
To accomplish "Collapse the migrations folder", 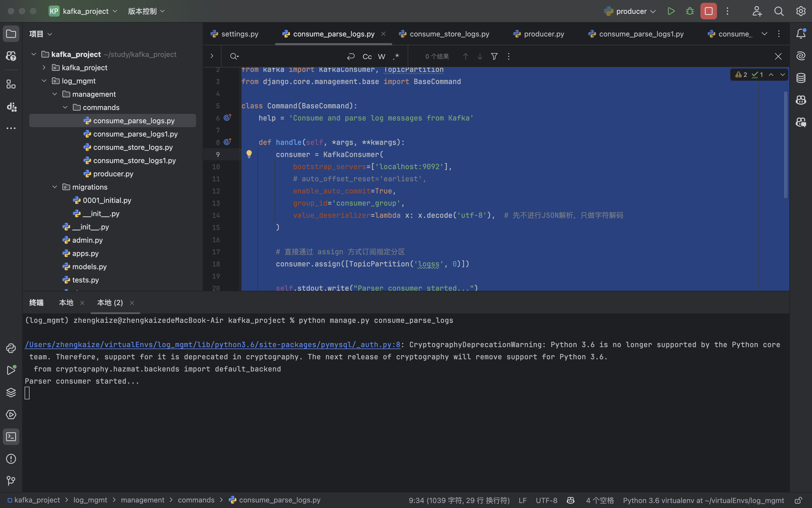I will [55, 187].
